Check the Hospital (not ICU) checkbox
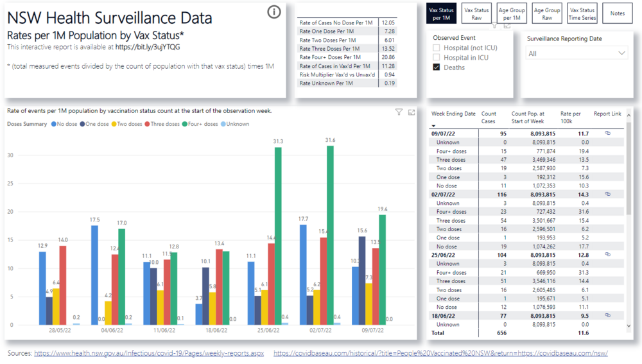The width and height of the screenshot is (642, 364). [x=437, y=48]
